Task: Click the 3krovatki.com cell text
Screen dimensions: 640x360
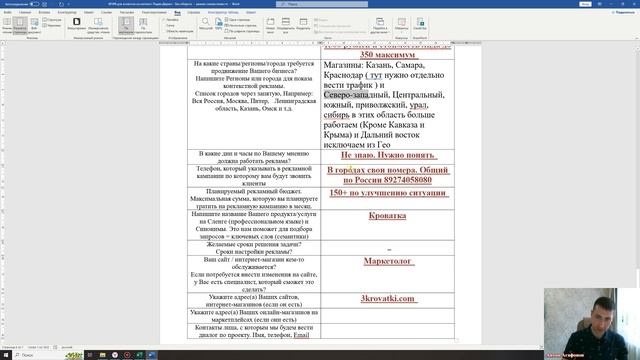Action: 388,298
